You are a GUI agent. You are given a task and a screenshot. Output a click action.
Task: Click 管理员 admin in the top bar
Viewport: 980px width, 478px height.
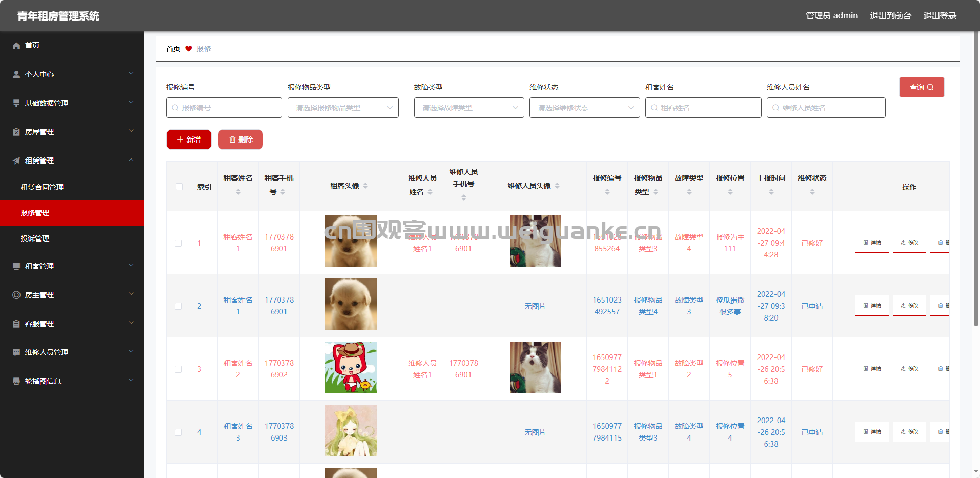[x=832, y=16]
